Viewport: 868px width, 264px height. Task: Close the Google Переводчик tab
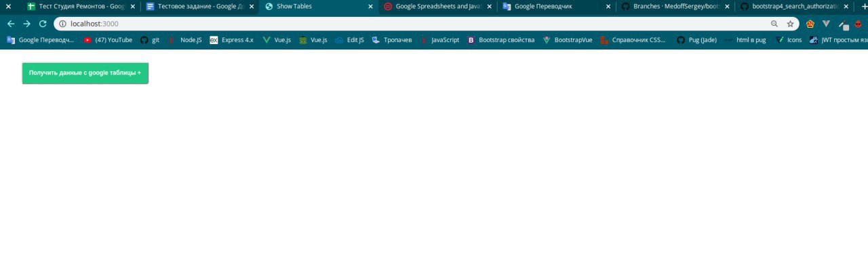tap(608, 6)
